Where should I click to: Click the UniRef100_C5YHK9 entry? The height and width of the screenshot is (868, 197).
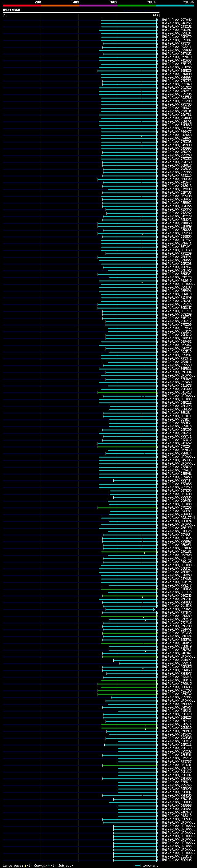(177, 450)
